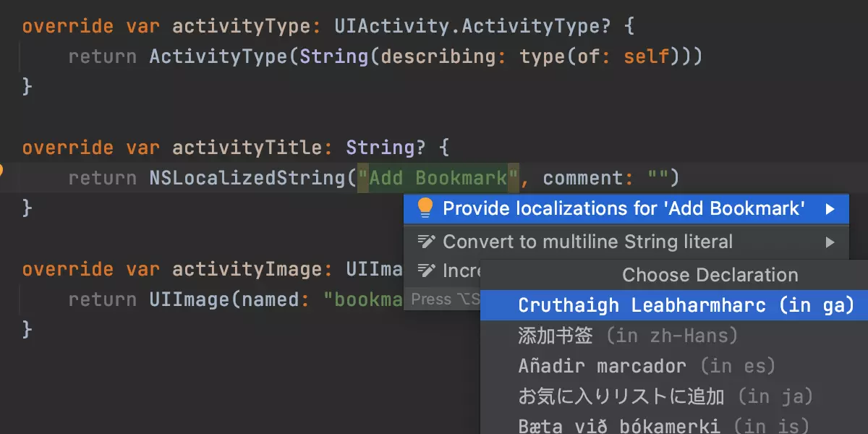868x434 pixels.
Task: Click the gutter lightbulb on the NSLocalizedString line
Action: (x=1, y=171)
